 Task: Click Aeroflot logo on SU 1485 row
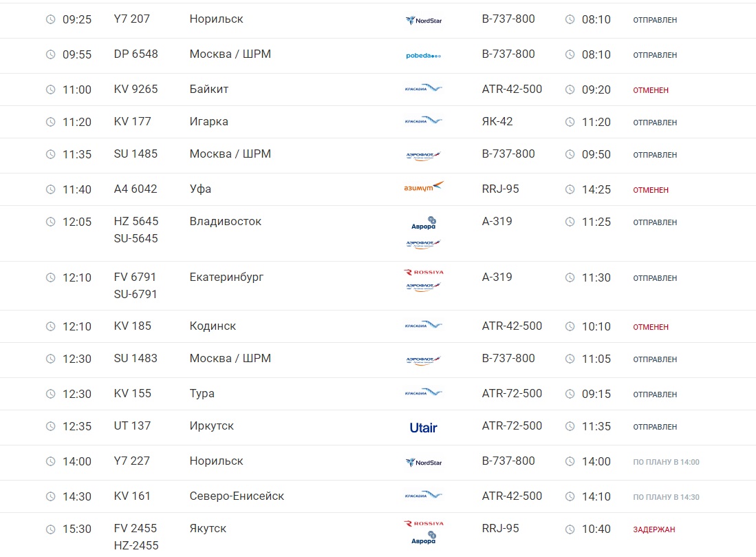click(x=423, y=156)
